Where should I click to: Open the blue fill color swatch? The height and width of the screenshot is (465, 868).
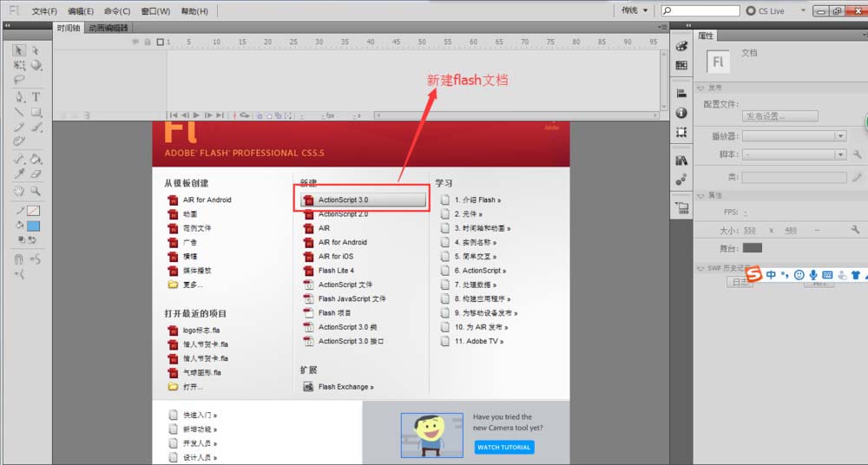tap(34, 226)
